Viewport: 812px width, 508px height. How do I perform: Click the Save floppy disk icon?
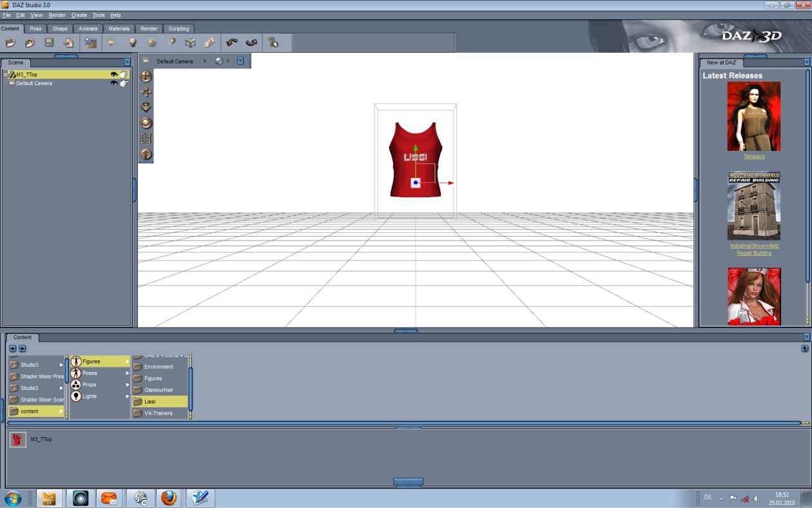49,43
